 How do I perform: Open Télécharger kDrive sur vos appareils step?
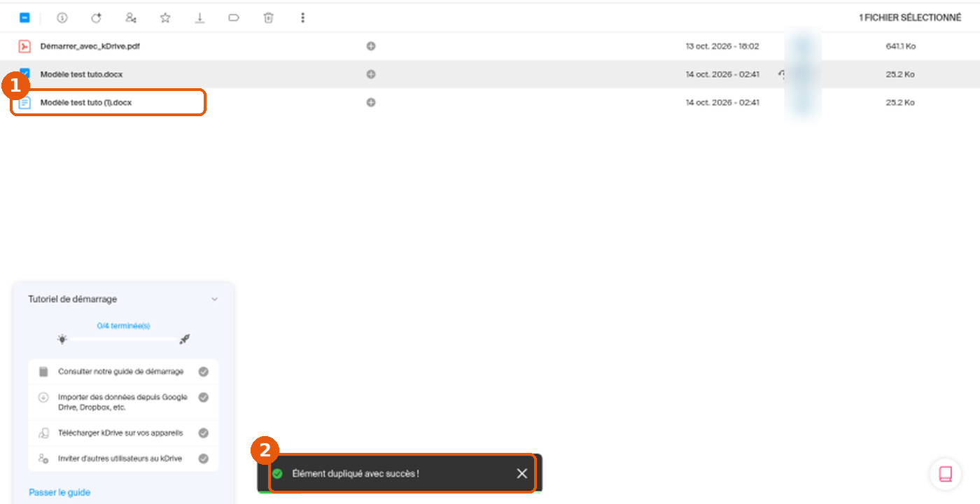123,433
